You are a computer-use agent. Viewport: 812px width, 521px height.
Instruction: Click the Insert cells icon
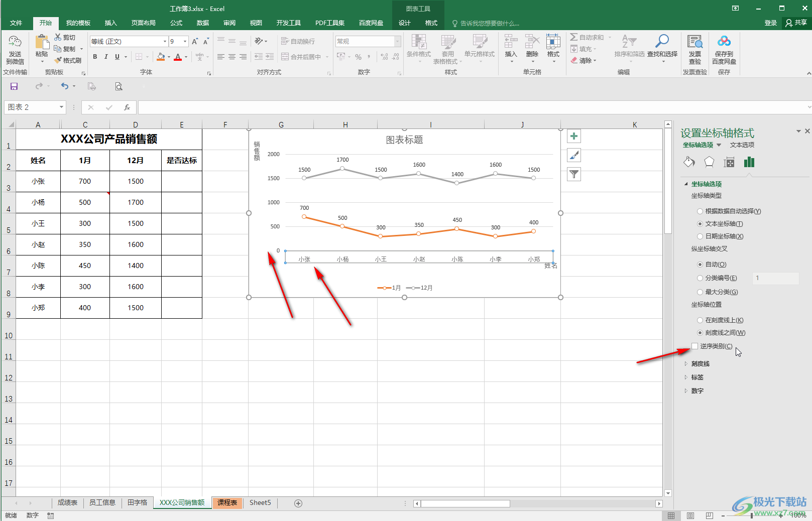(511, 42)
